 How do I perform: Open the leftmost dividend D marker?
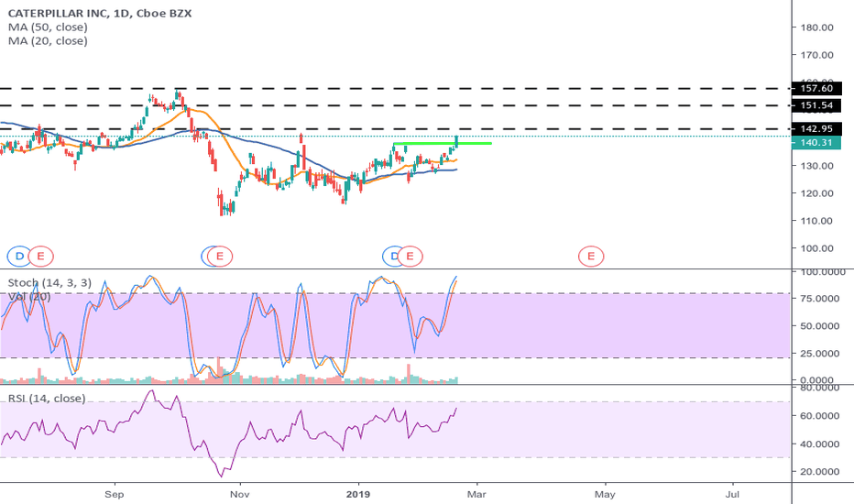pos(19,256)
